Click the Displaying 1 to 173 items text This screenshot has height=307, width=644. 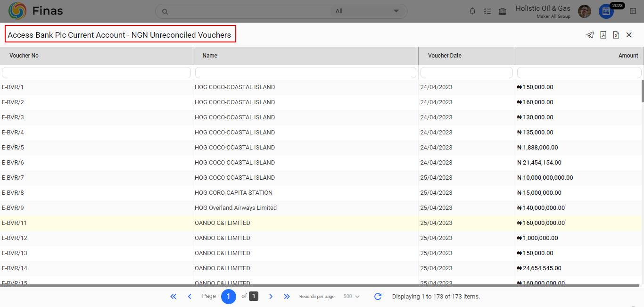tap(436, 297)
